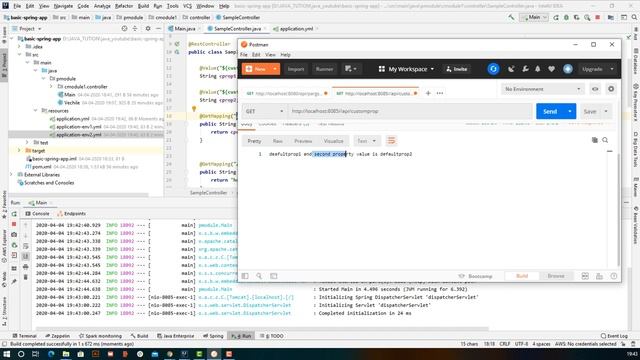Open Postman find and replace icon

(x=259, y=276)
